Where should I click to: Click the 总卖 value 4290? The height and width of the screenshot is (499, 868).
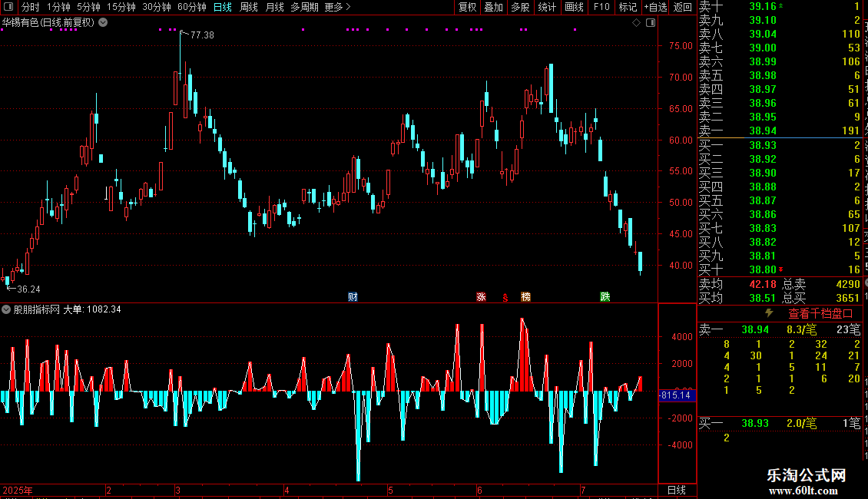pos(848,284)
